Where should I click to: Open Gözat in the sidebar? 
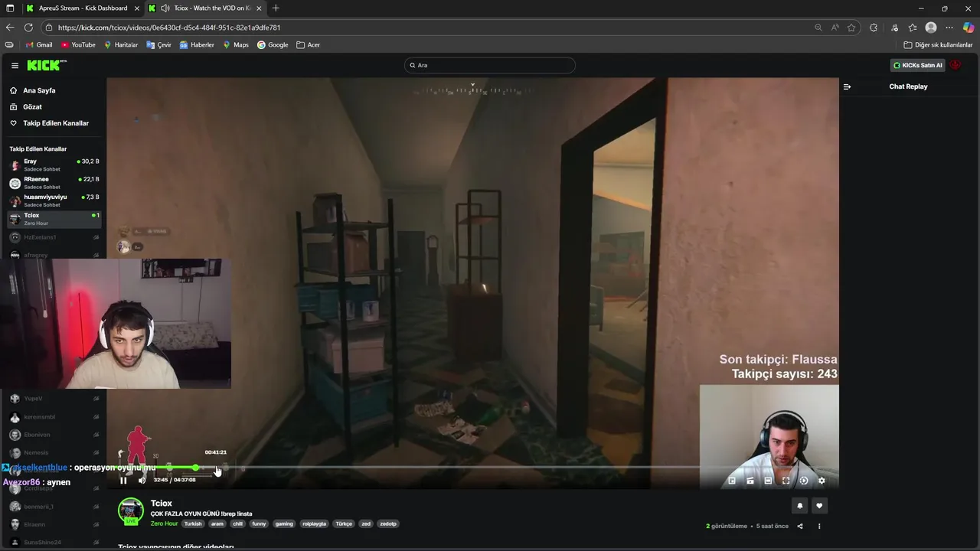(x=32, y=107)
